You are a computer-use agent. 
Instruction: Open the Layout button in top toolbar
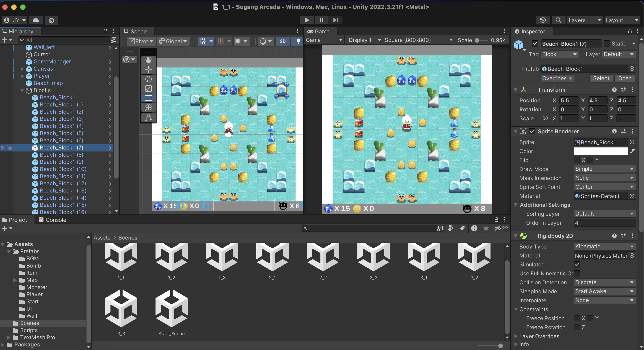point(622,20)
